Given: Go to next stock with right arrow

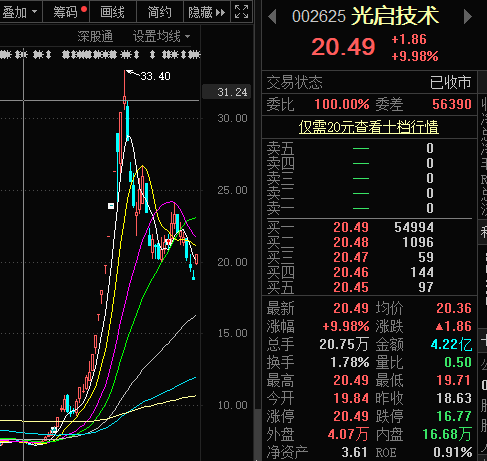Looking at the screenshot, I should (x=468, y=17).
